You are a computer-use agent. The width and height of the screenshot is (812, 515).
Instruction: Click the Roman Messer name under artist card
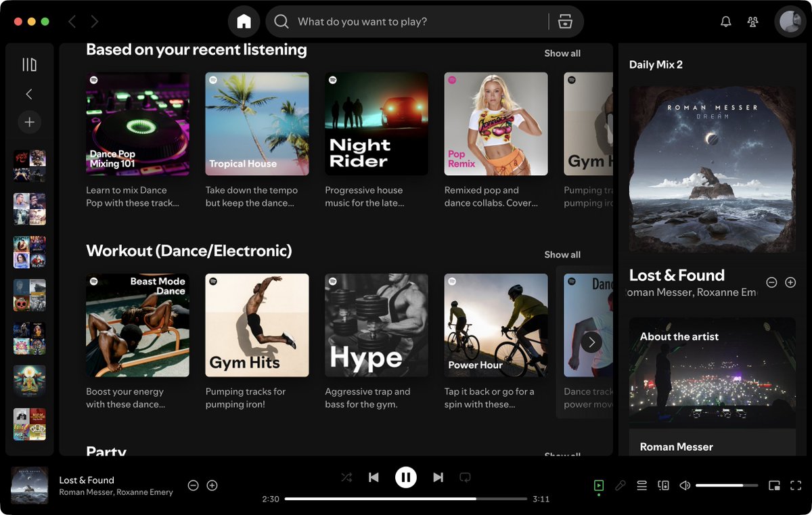click(677, 447)
